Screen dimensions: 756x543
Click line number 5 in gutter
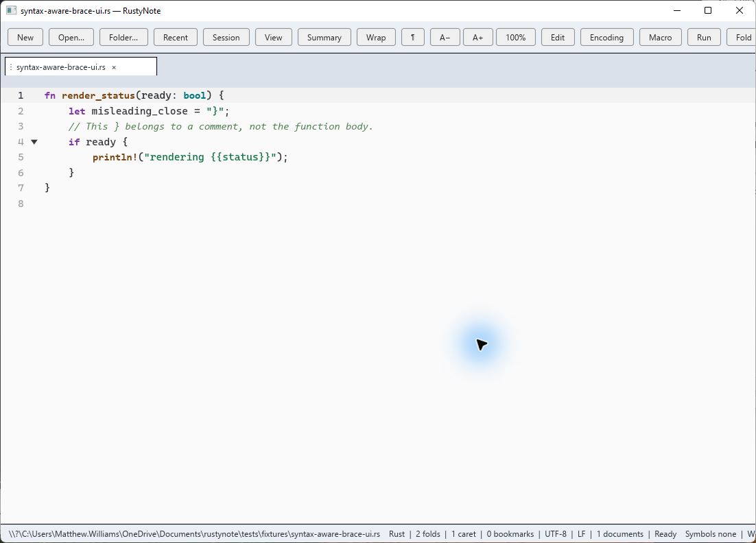[x=21, y=157]
